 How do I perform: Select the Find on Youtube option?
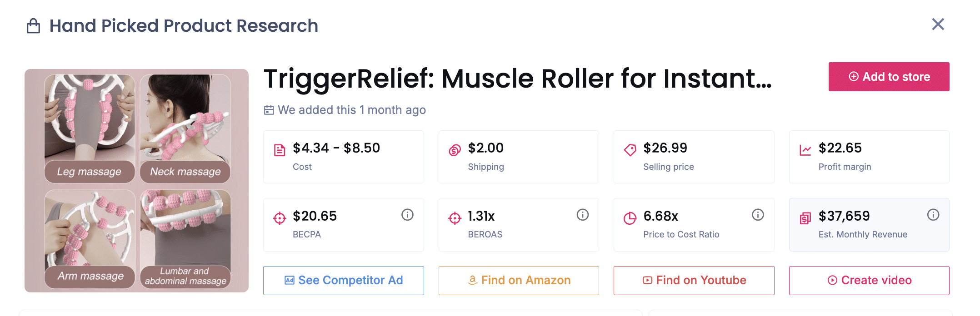tap(693, 280)
